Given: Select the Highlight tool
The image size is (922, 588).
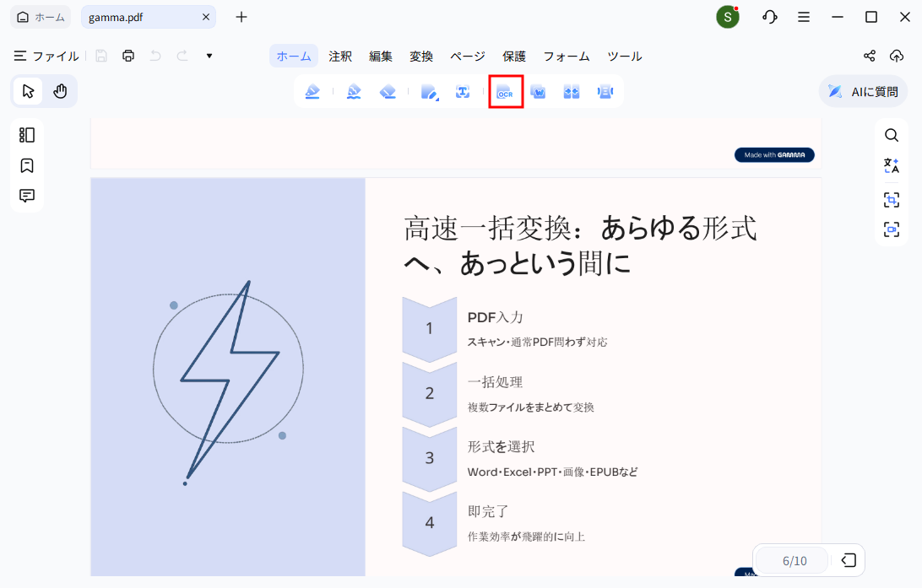Looking at the screenshot, I should click(x=312, y=91).
